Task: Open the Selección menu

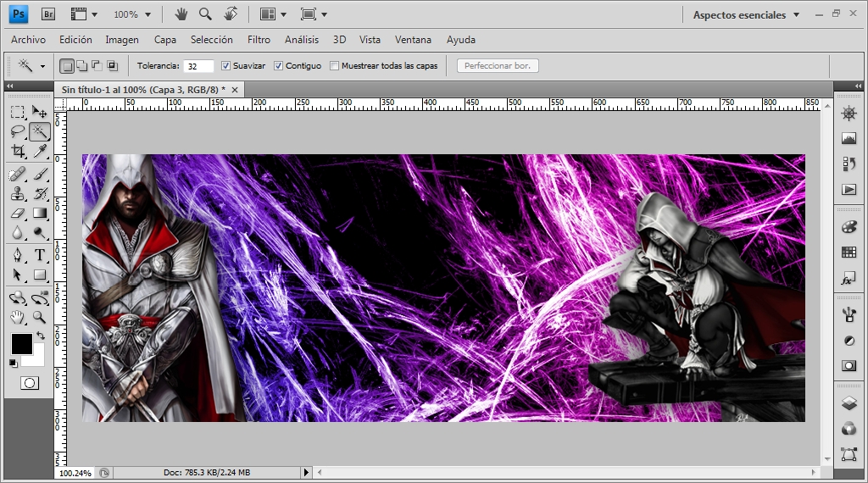Action: point(211,40)
